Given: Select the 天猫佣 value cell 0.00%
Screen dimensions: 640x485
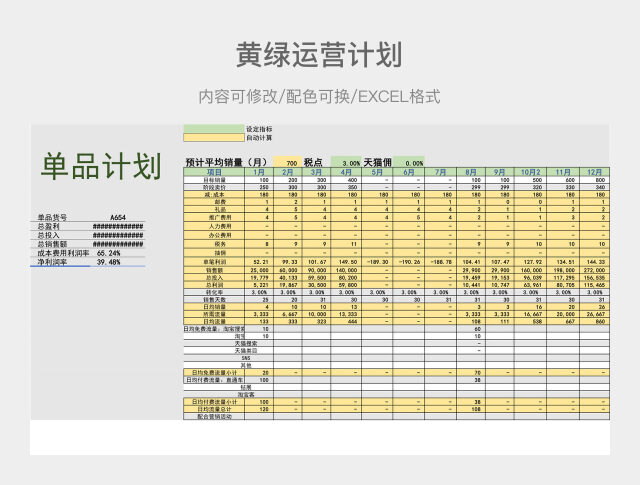Looking at the screenshot, I should (409, 162).
